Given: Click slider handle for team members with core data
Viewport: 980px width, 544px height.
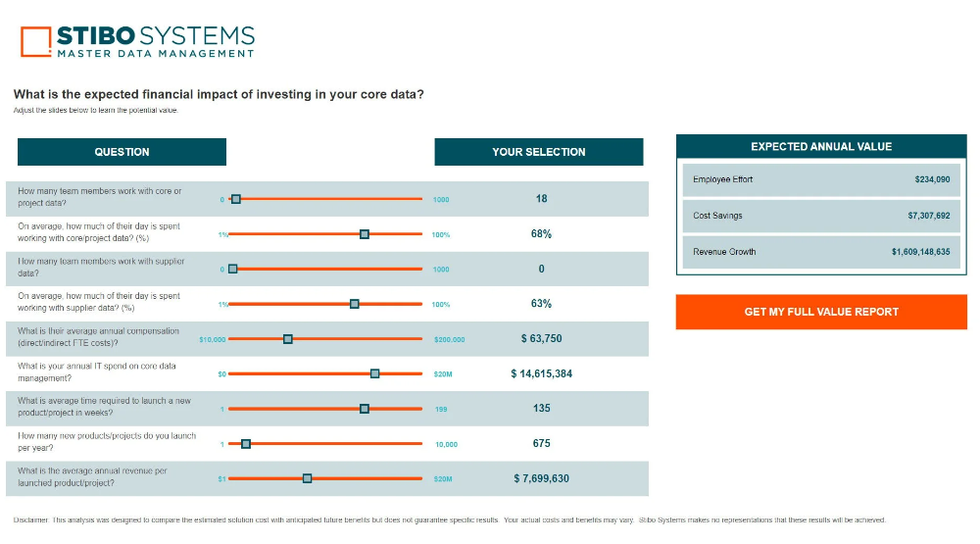Looking at the screenshot, I should pos(236,199).
